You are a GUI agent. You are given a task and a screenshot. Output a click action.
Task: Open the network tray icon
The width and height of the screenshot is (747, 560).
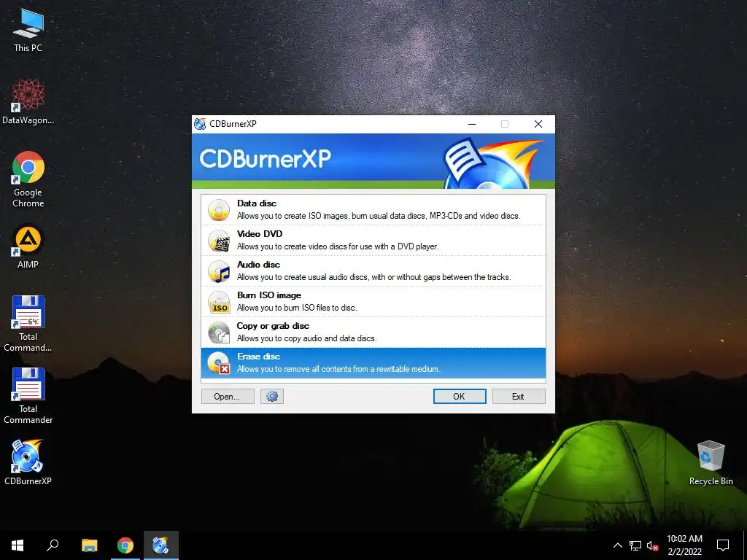[x=635, y=545]
